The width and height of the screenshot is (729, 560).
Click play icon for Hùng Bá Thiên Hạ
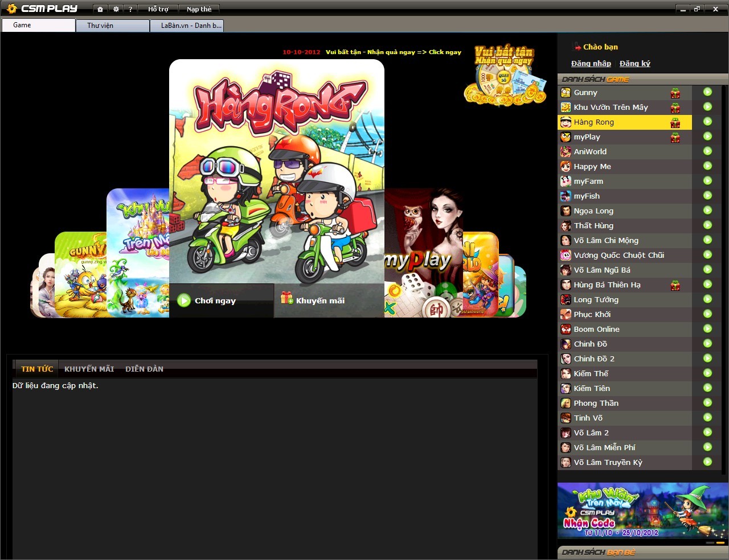[x=707, y=285]
